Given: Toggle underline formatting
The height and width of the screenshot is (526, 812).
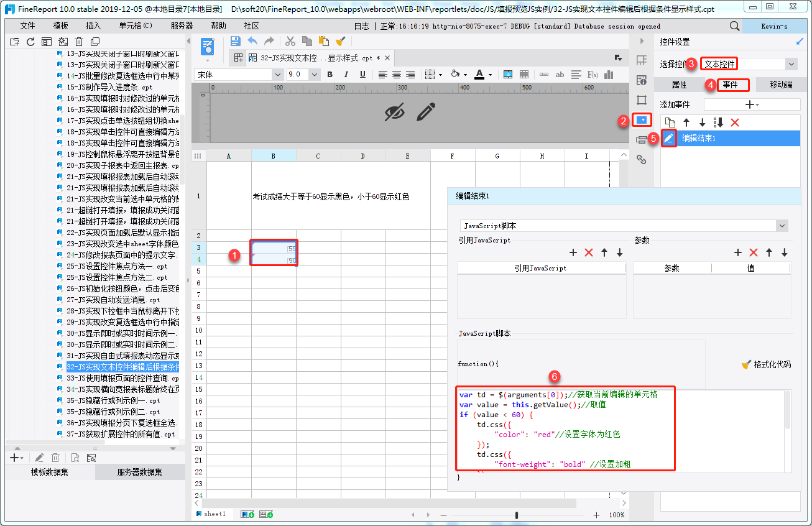Looking at the screenshot, I should click(x=362, y=75).
